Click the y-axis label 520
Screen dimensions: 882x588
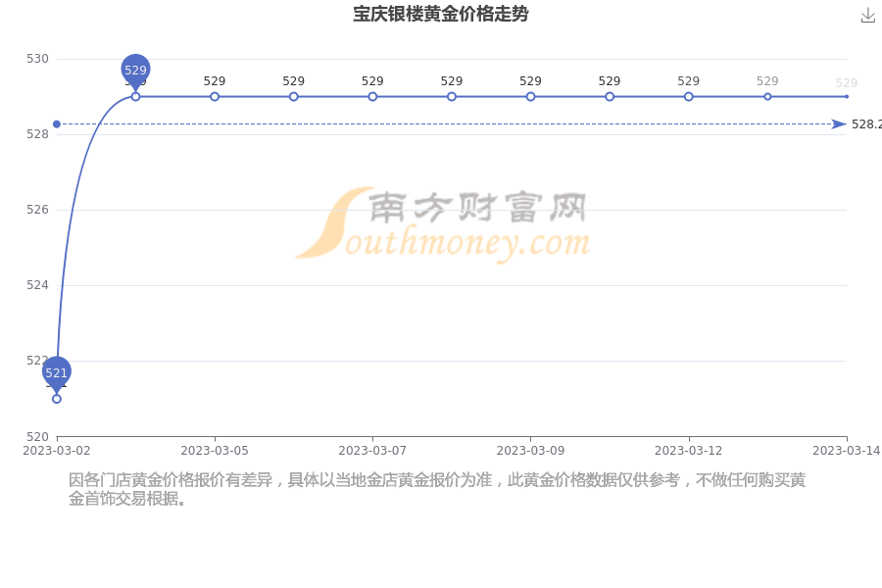[x=37, y=437]
